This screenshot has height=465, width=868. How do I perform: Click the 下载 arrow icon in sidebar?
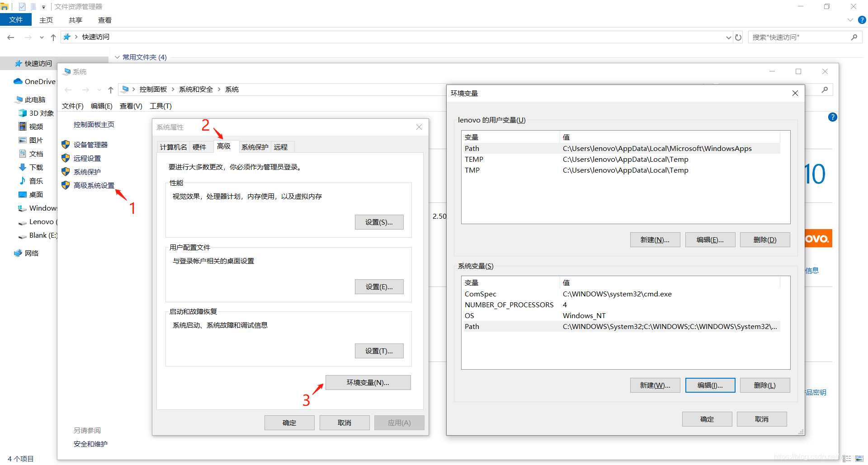click(23, 167)
